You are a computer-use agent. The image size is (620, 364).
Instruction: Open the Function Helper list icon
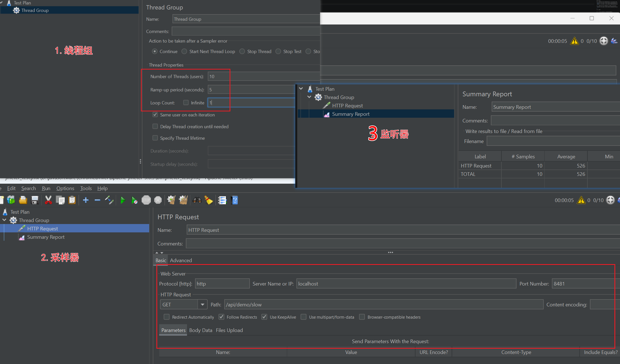(x=222, y=200)
